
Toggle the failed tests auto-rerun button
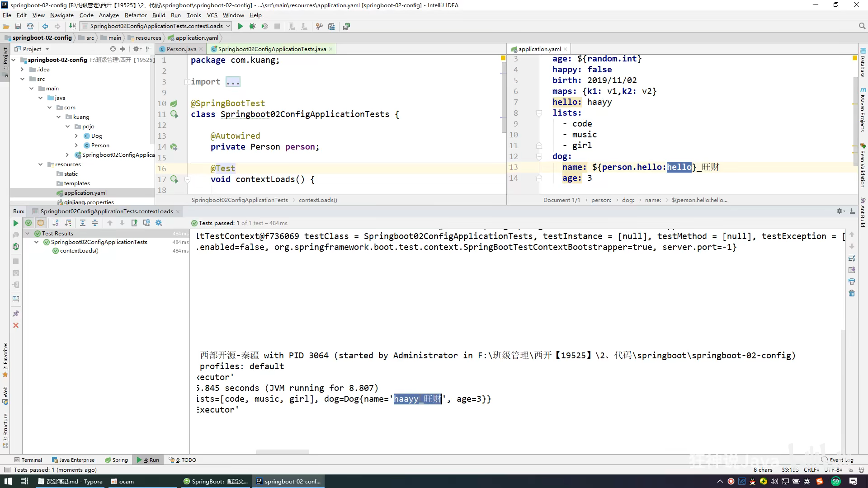(16, 247)
